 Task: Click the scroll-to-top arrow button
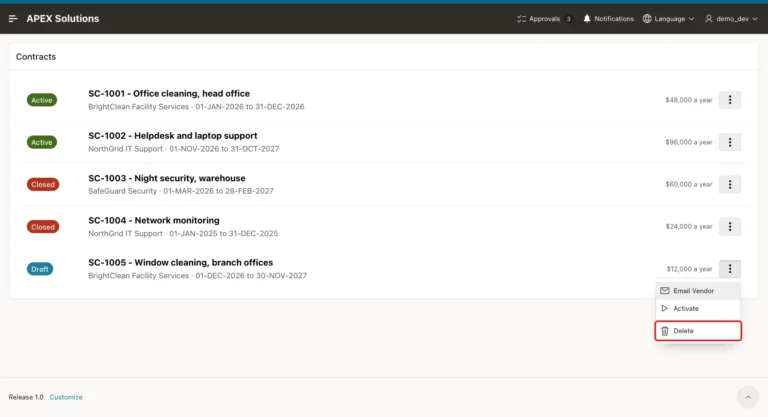click(x=748, y=397)
